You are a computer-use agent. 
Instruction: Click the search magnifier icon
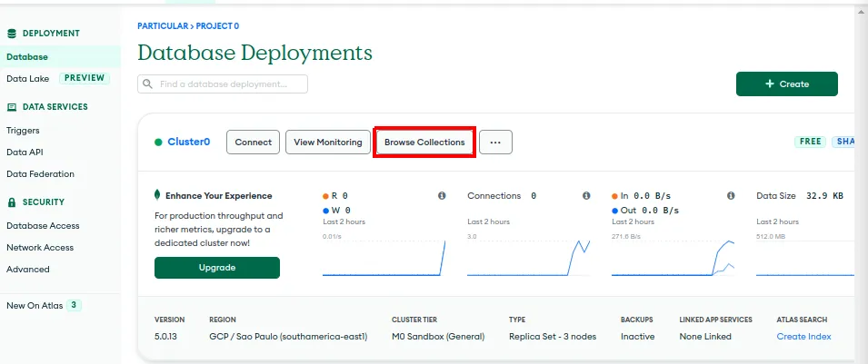(147, 84)
